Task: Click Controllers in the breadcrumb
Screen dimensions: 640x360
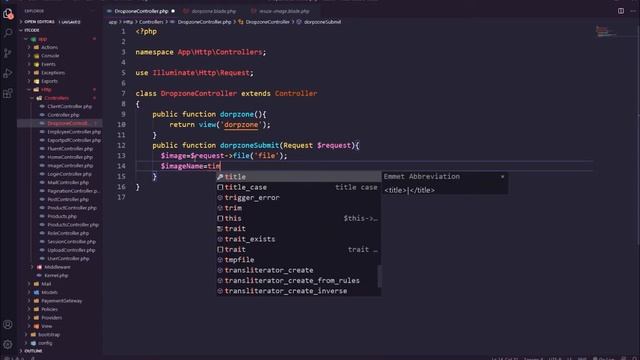Action: (x=151, y=22)
